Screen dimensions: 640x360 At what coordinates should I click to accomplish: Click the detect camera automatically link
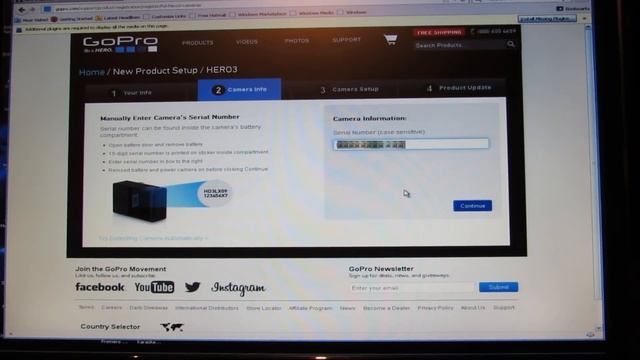153,238
